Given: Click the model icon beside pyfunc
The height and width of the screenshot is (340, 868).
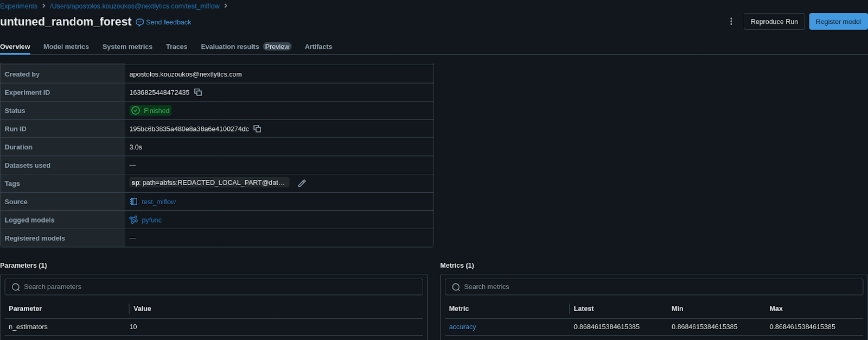Looking at the screenshot, I should tap(133, 220).
